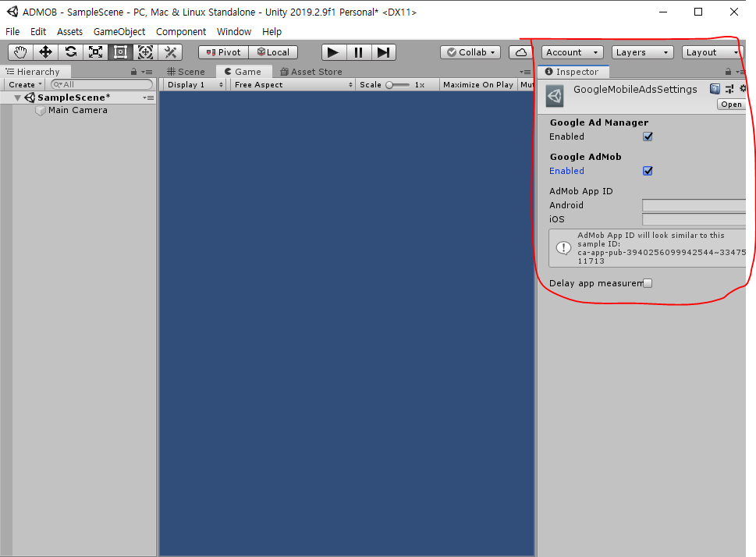Select the Inspector tab
The image size is (756, 557).
point(573,71)
